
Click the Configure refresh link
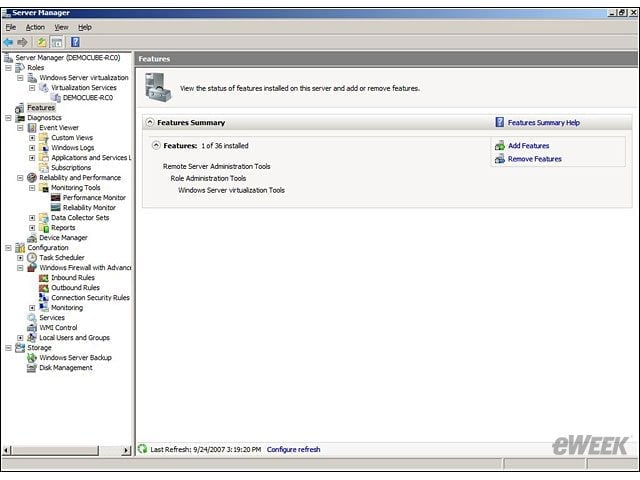pos(293,449)
